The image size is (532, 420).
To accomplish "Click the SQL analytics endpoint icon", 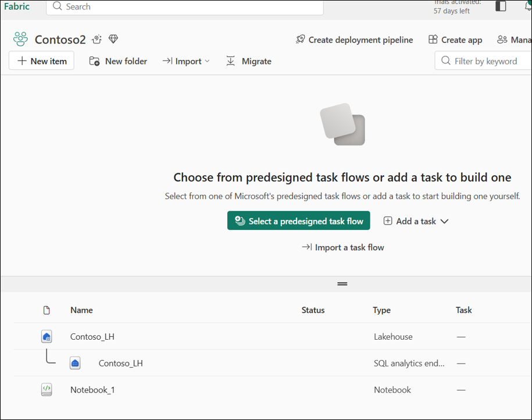I will coord(75,363).
